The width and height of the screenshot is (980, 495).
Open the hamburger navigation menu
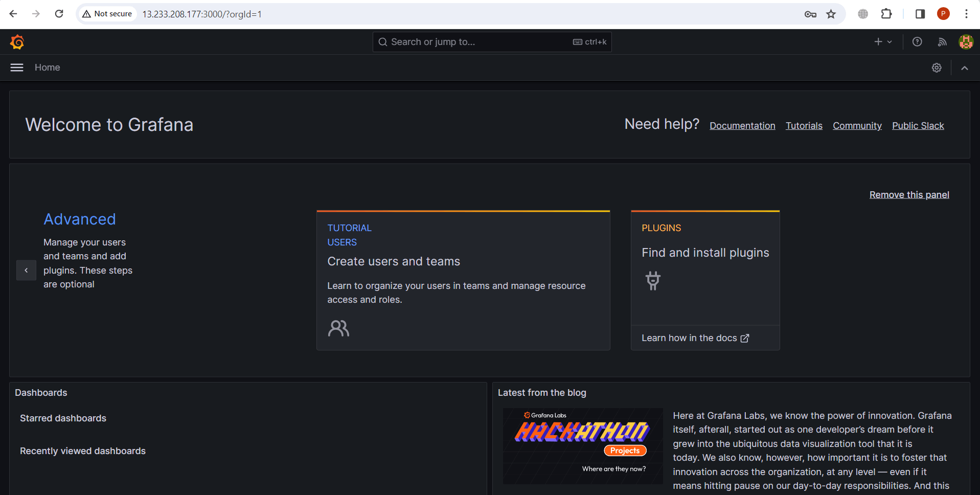(x=17, y=67)
